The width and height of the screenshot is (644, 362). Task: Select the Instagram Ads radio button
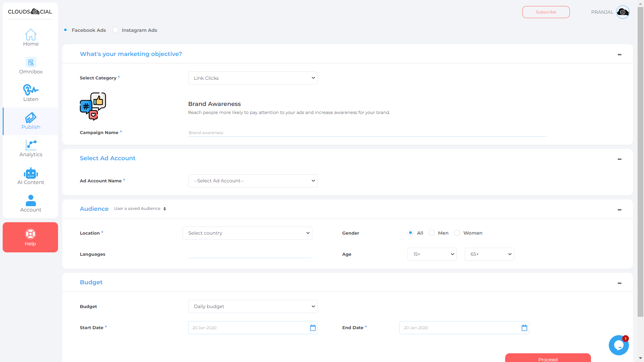point(115,30)
